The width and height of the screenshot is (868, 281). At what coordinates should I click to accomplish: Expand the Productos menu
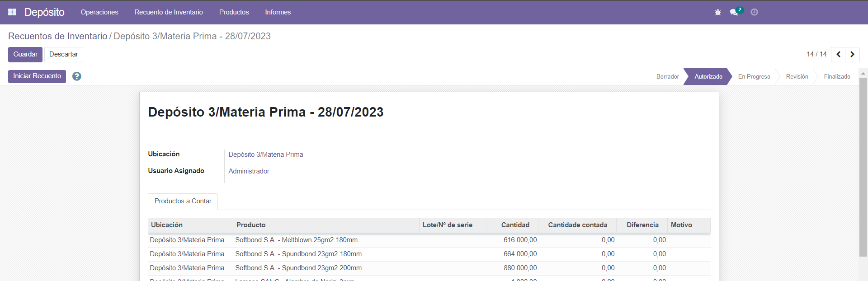point(234,12)
